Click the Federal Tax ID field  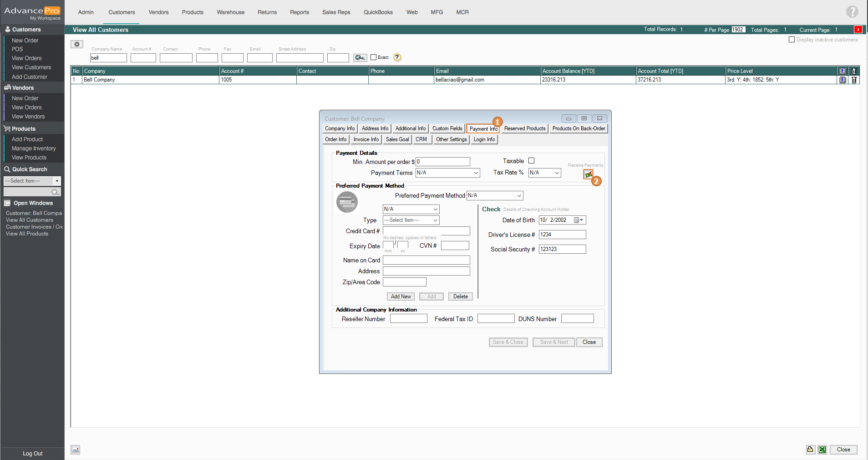[496, 319]
